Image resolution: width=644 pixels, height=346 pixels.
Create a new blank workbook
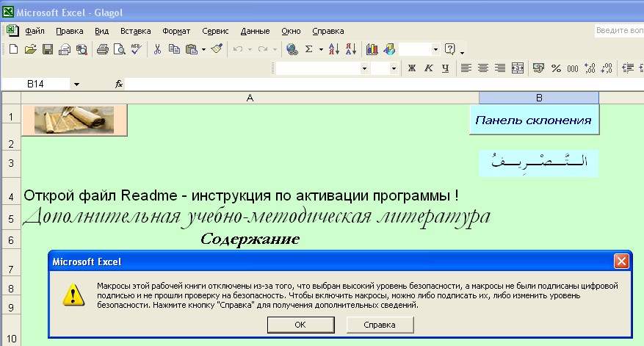[x=13, y=49]
